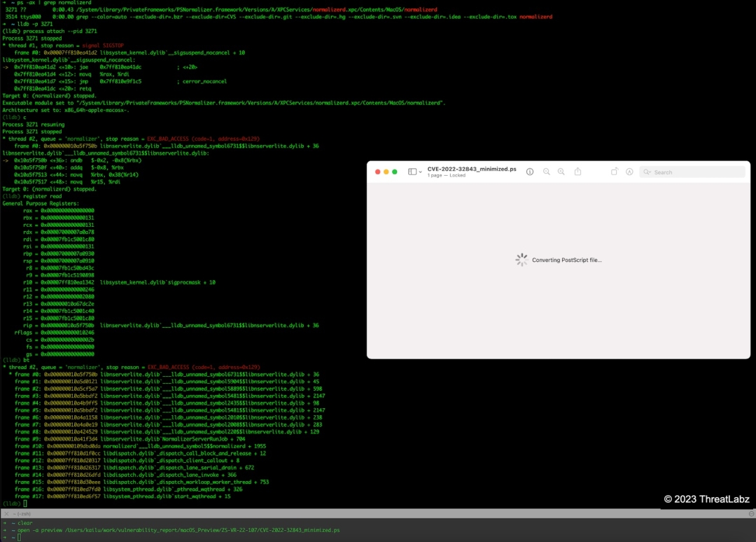This screenshot has width=756, height=542.
Task: Open the Share options icon
Action: (x=578, y=172)
